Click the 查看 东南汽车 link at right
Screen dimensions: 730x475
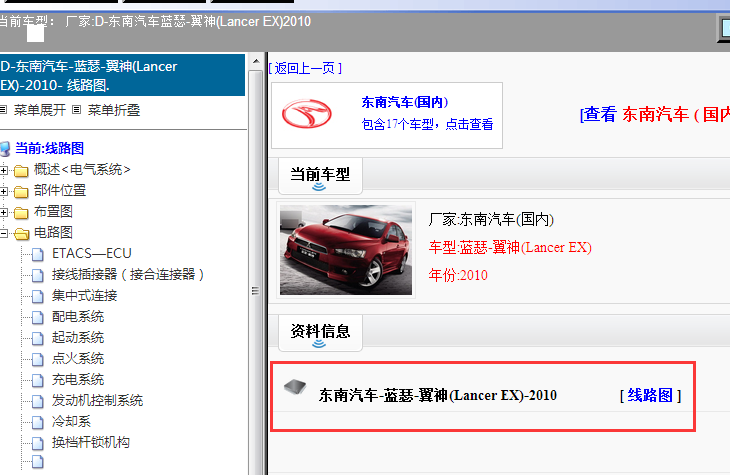[655, 114]
